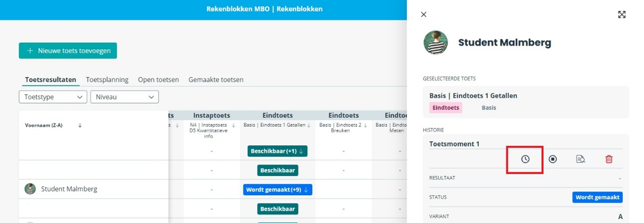Expand the Beschikbaar(+1) status button

point(277,151)
